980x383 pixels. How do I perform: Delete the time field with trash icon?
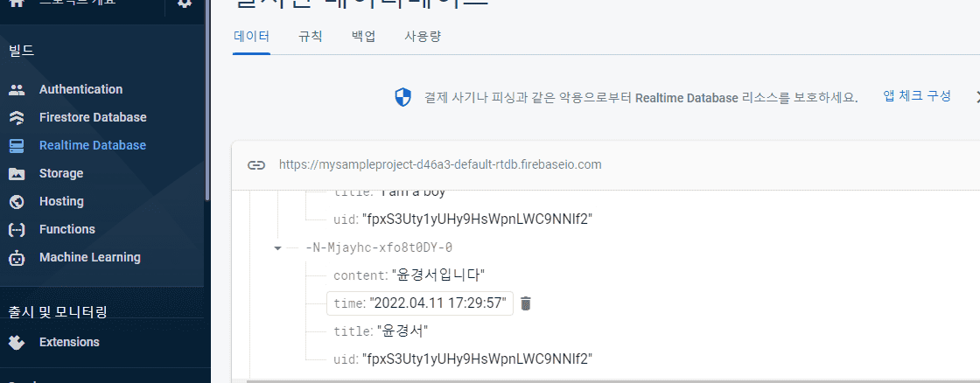[526, 303]
